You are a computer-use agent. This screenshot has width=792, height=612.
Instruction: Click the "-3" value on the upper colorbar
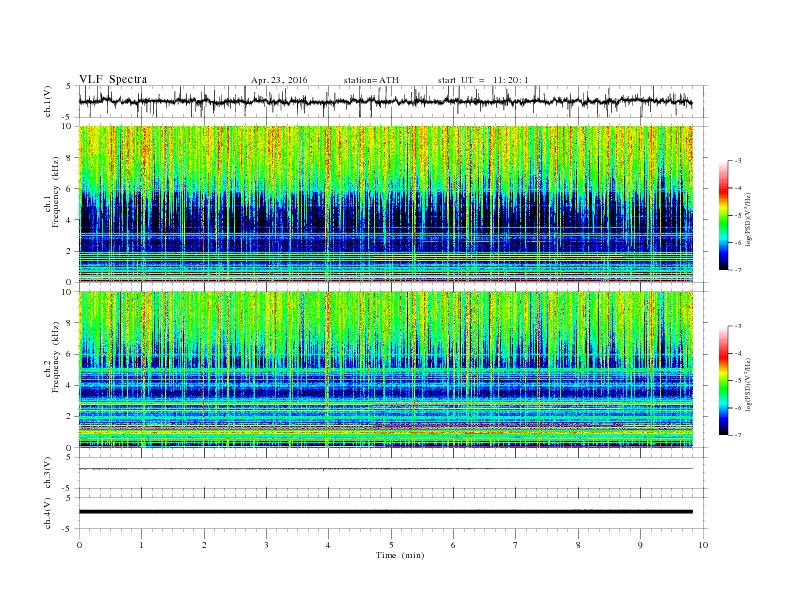point(738,161)
